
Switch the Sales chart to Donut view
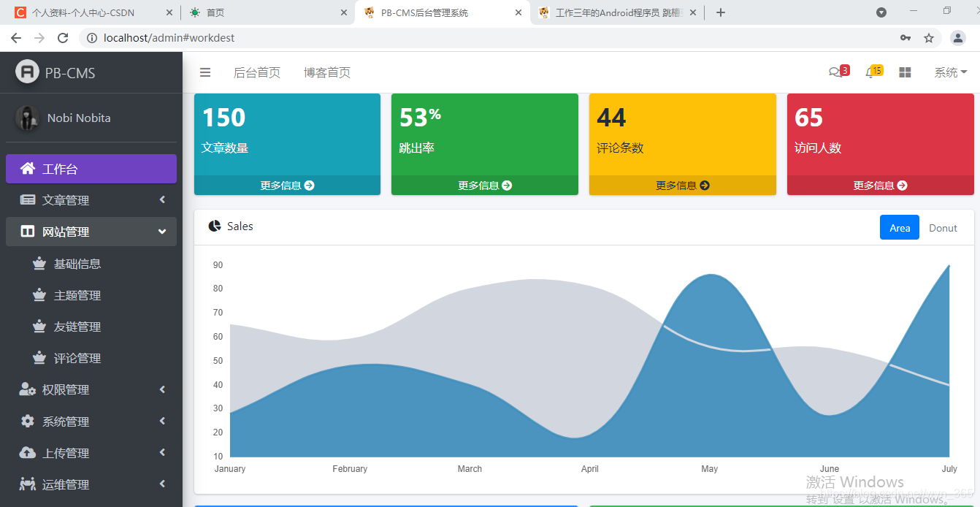point(943,227)
